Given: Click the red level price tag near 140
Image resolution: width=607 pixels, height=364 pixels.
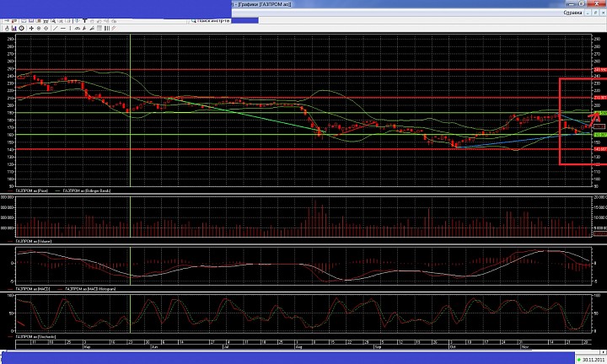Looking at the screenshot, I should coord(599,149).
